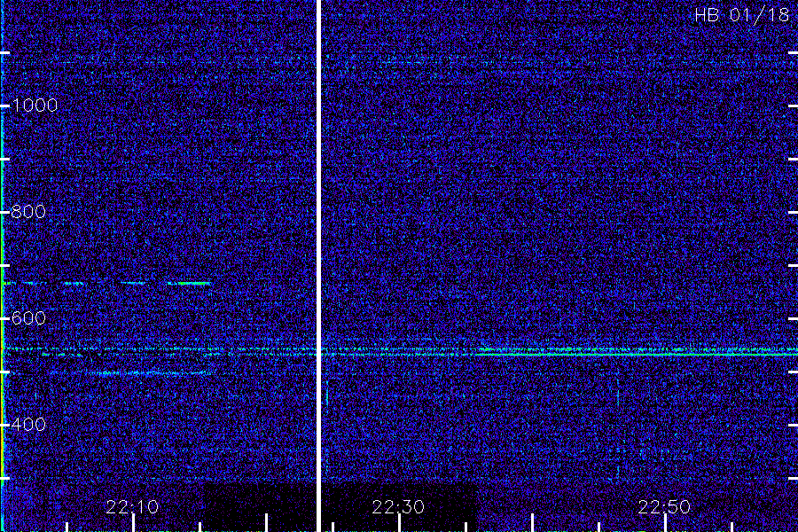Click the 1000 frequency axis label
Viewport: 798px width, 532px height.
(35, 106)
